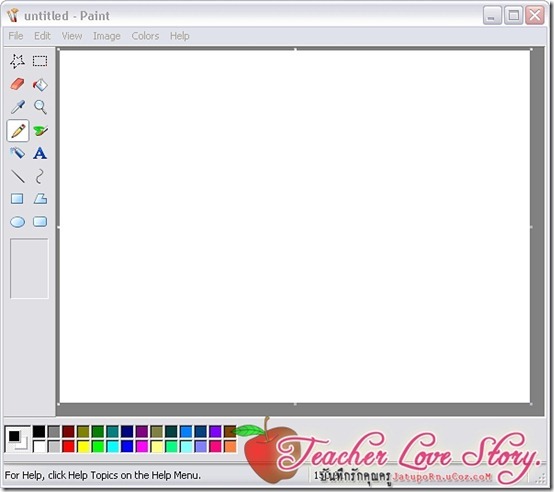Pick the Eraser tool
Screen dimensions: 554x492
click(x=17, y=84)
